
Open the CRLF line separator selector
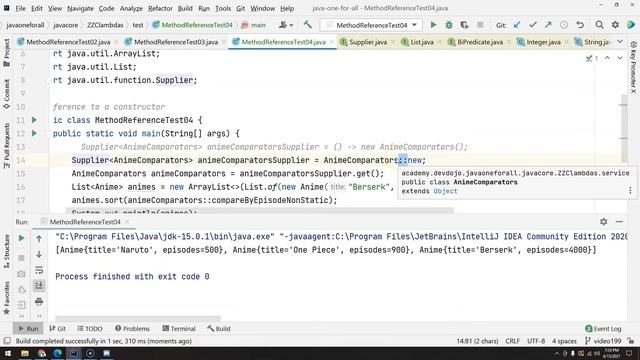[512, 341]
